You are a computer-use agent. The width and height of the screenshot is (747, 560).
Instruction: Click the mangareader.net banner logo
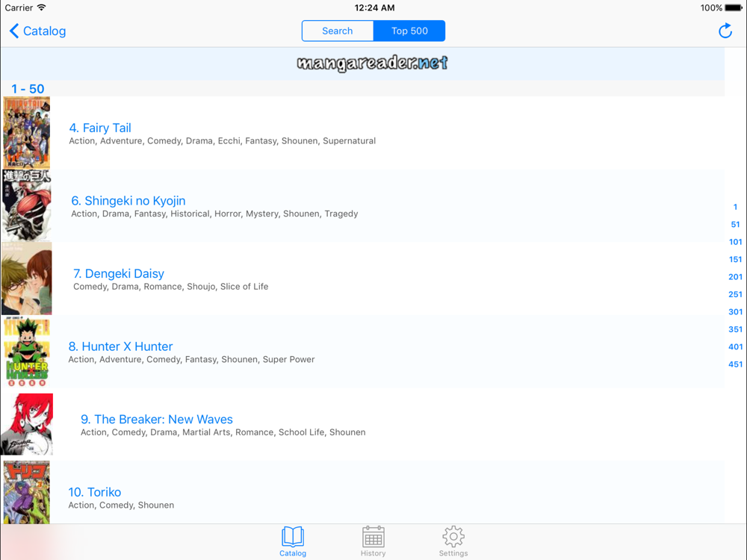pos(372,63)
